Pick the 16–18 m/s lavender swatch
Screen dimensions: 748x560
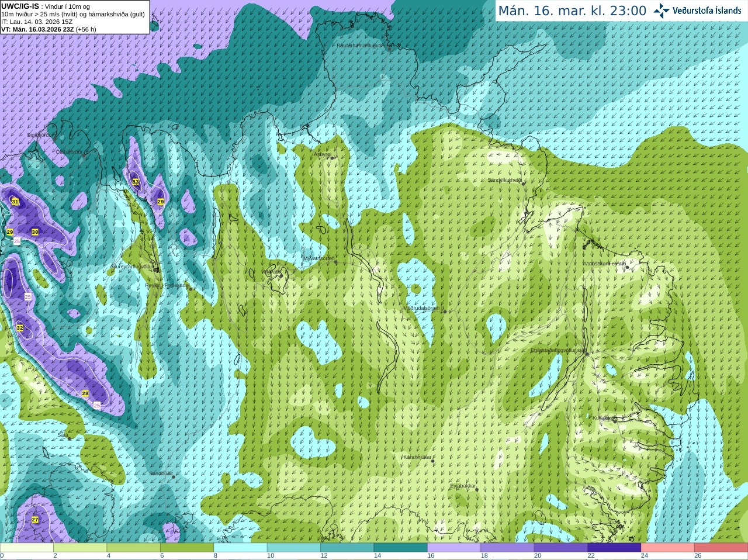coord(454,548)
